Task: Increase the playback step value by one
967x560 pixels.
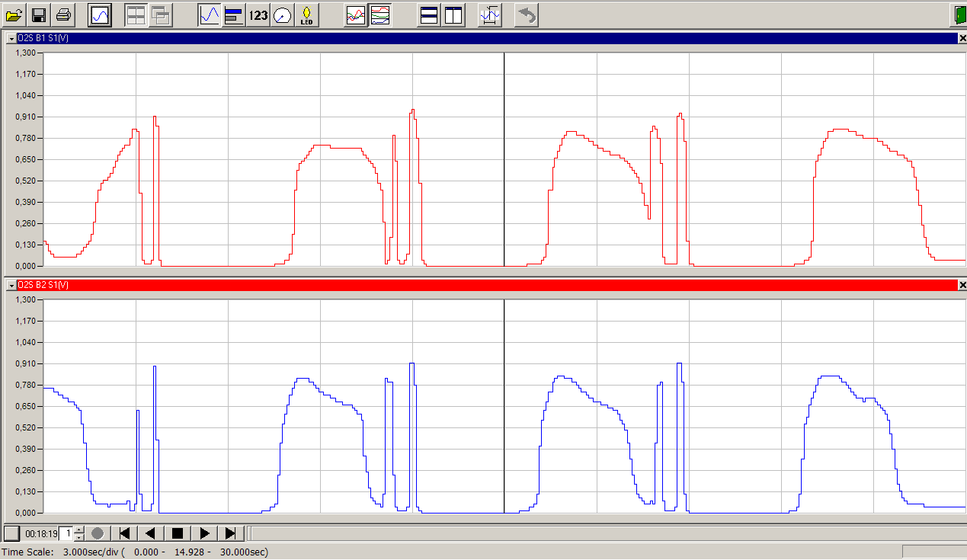Action: tap(79, 530)
